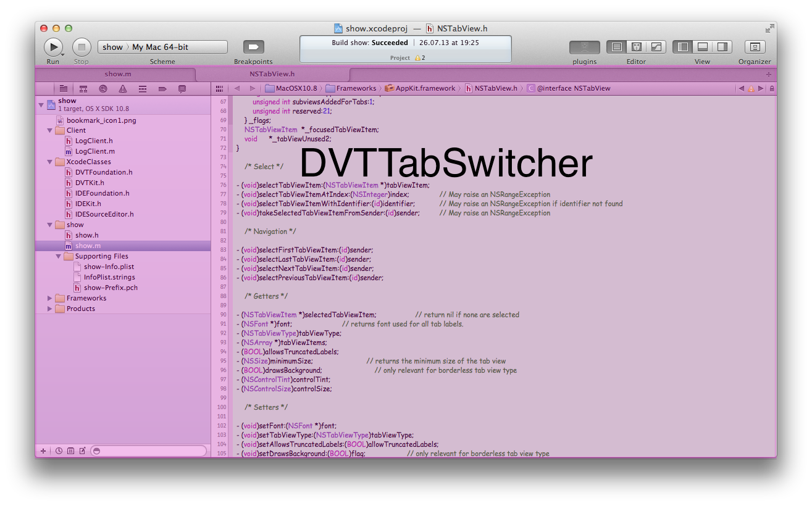The width and height of the screenshot is (812, 506).
Task: Toggle source-control status filter button
Action: tap(70, 451)
